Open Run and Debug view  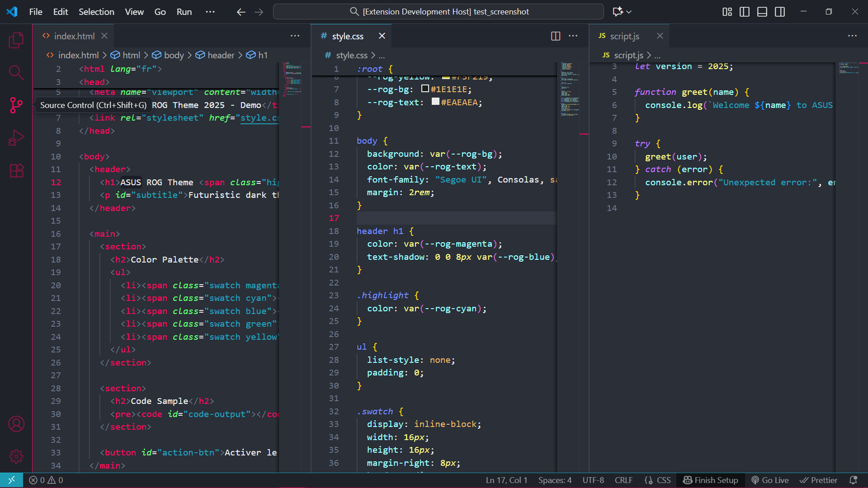[x=16, y=138]
